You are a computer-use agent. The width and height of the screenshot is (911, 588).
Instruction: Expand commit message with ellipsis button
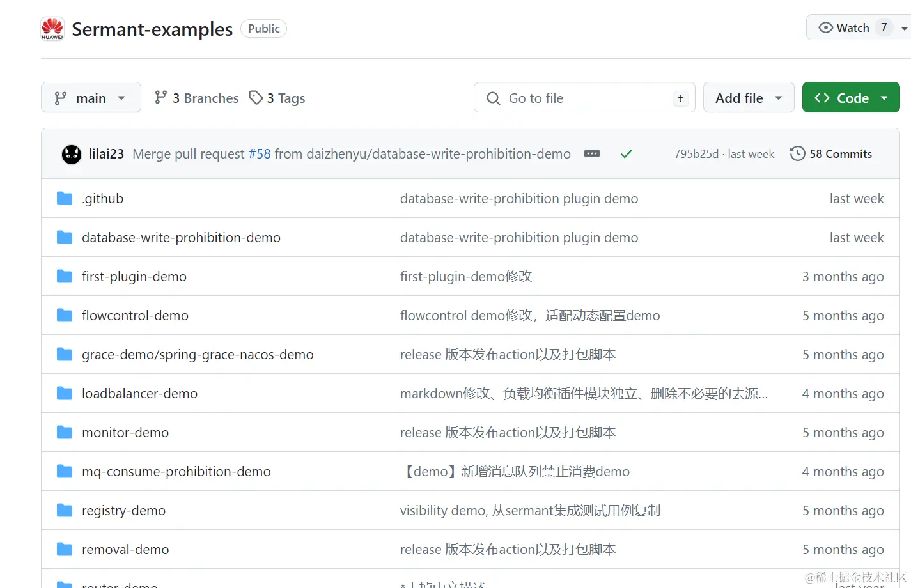[x=592, y=153]
